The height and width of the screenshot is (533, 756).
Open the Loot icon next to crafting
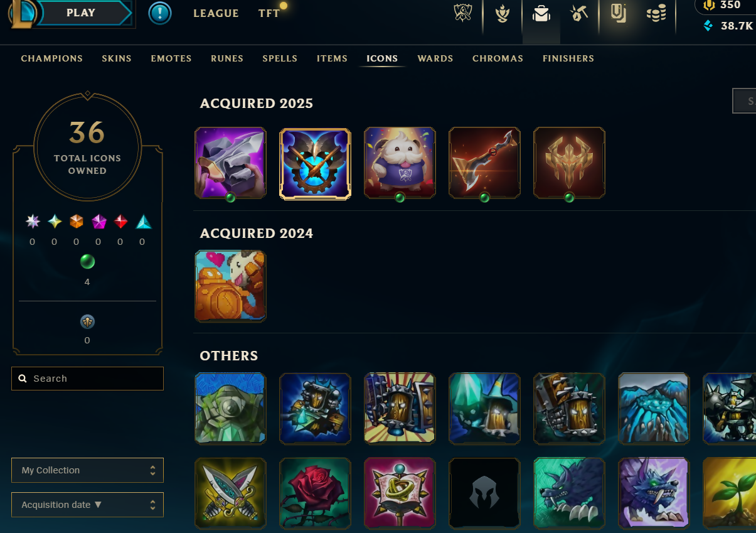(x=619, y=13)
